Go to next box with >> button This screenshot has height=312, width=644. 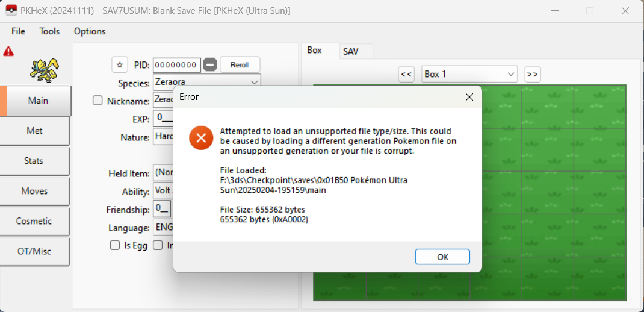point(532,75)
